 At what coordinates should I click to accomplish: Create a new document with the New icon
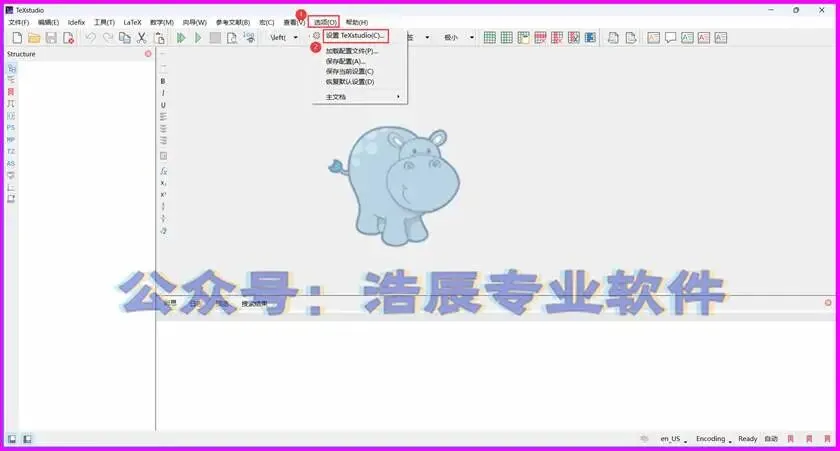pos(17,37)
